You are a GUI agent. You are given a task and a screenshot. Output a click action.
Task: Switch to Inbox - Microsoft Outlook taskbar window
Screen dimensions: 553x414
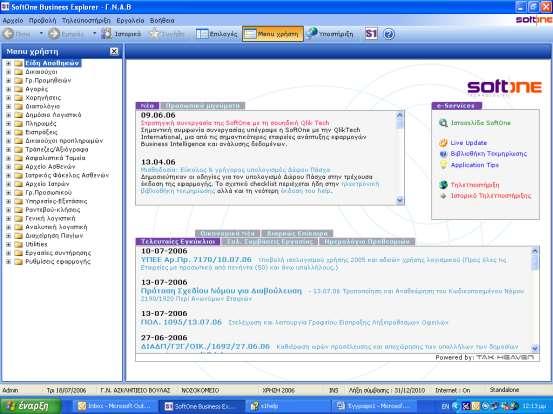coord(114,406)
